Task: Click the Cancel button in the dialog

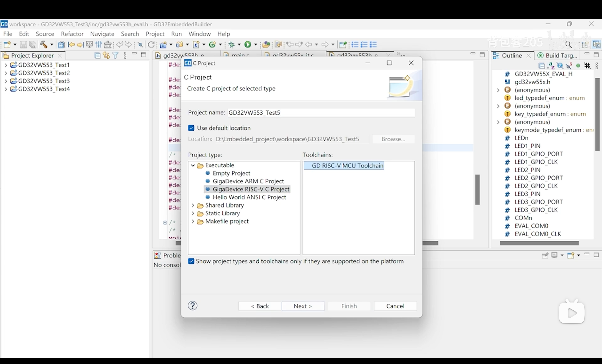Action: 395,306
